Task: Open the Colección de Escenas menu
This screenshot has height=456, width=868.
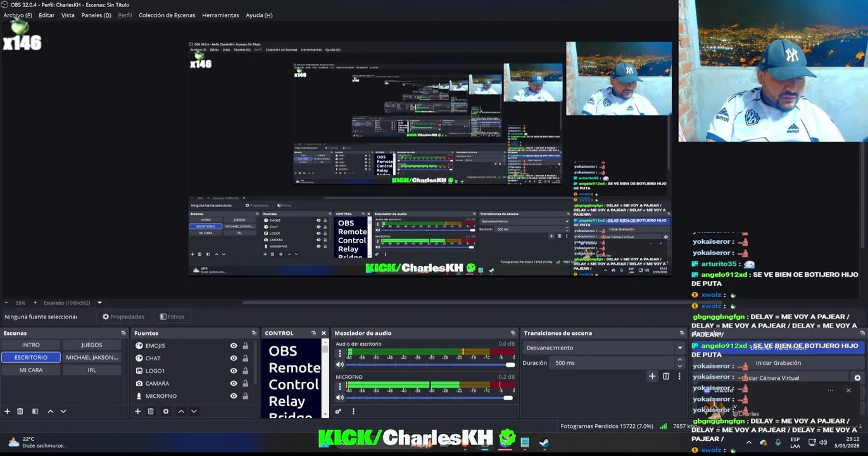Action: [167, 15]
